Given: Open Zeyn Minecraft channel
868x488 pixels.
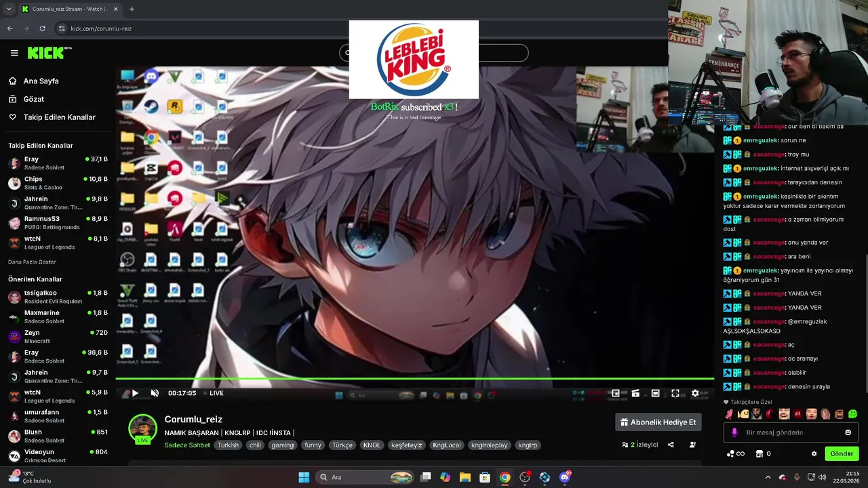Looking at the screenshot, I should tap(58, 337).
